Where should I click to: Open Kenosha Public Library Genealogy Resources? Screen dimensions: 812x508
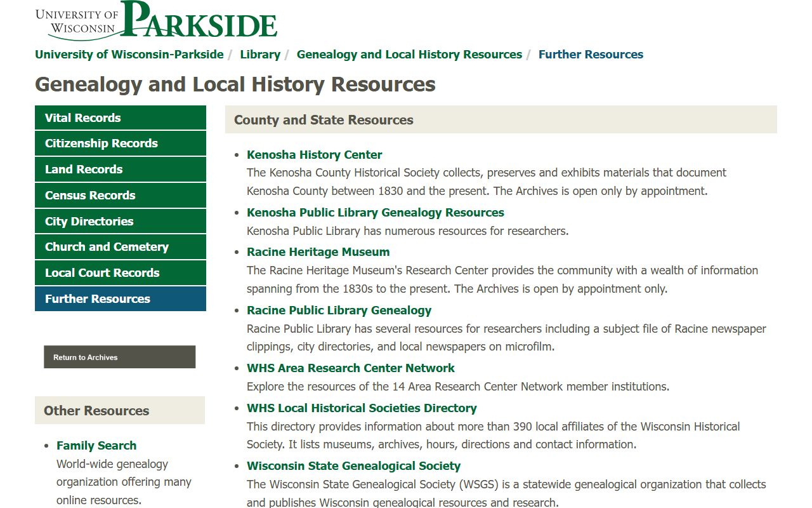pos(376,213)
